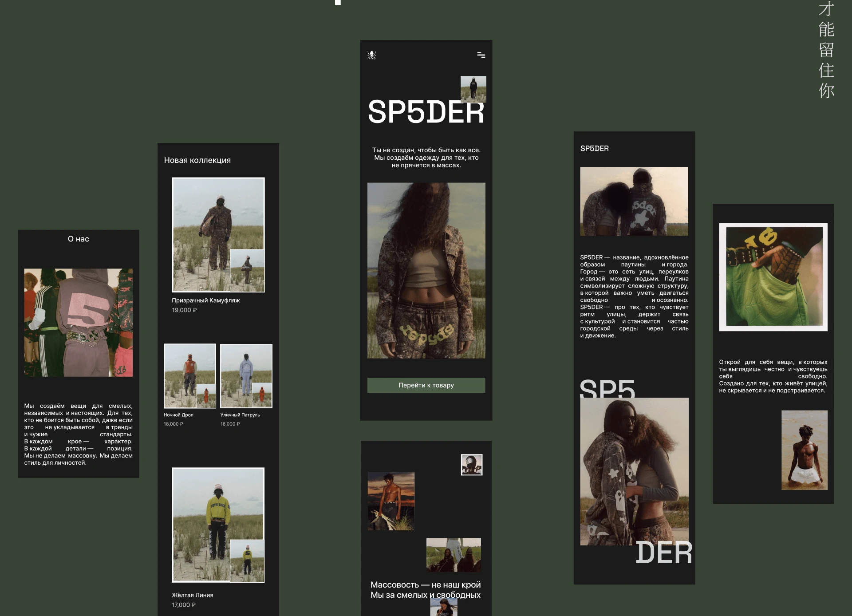
Task: Click the pink number 5 hoodie photo
Action: pyautogui.click(x=78, y=323)
